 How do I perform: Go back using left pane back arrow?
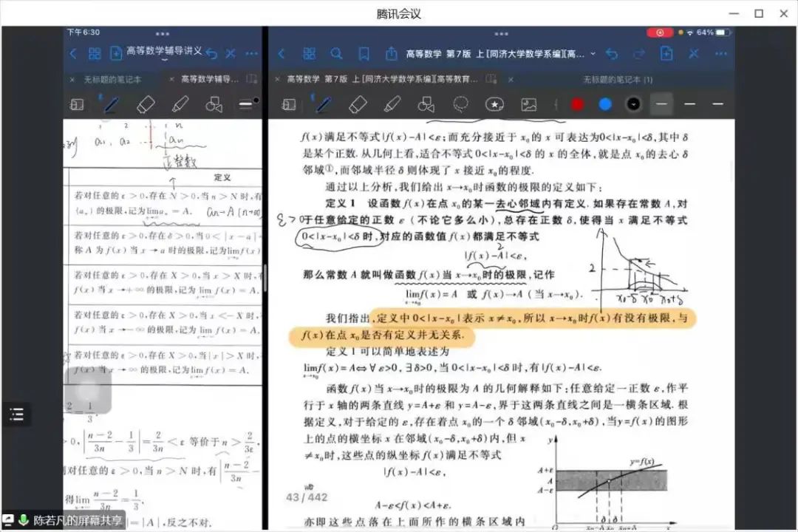(x=72, y=54)
